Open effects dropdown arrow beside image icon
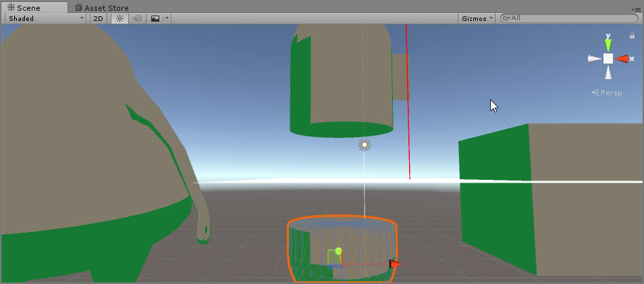The height and width of the screenshot is (284, 644). (167, 18)
